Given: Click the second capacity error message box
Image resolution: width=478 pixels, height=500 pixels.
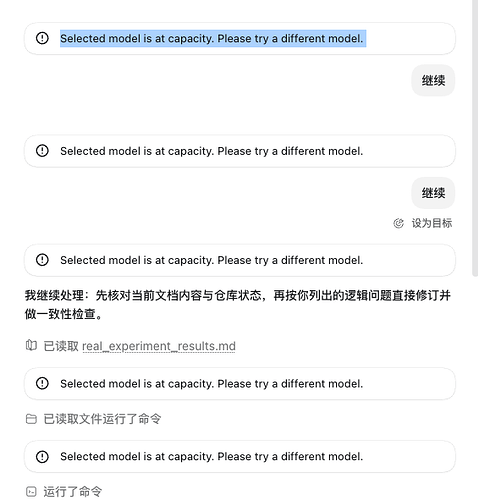Looking at the screenshot, I should pyautogui.click(x=240, y=151).
